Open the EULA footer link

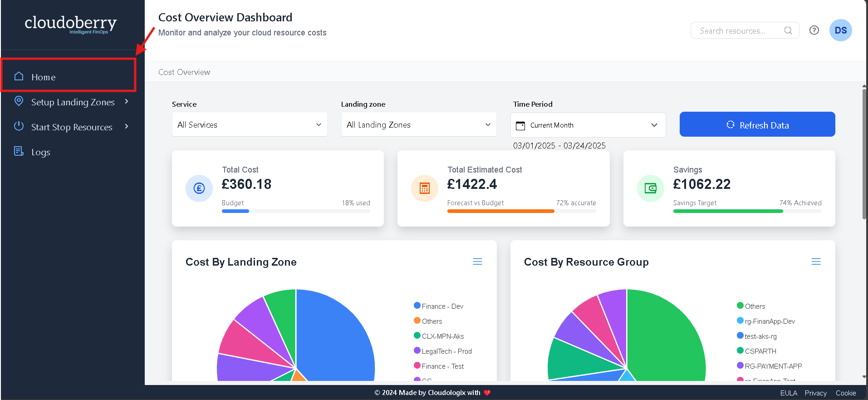(x=789, y=393)
